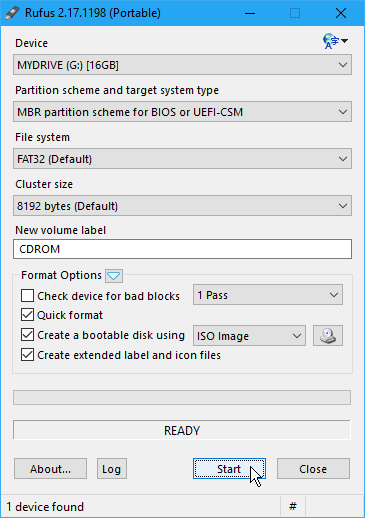Open the File system FAT32 dropdown

[182, 159]
